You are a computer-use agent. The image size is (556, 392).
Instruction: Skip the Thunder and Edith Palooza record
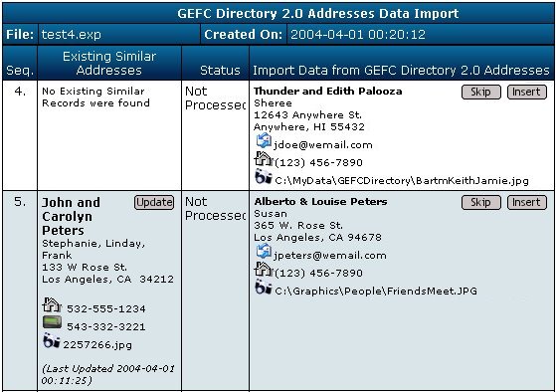(x=480, y=92)
